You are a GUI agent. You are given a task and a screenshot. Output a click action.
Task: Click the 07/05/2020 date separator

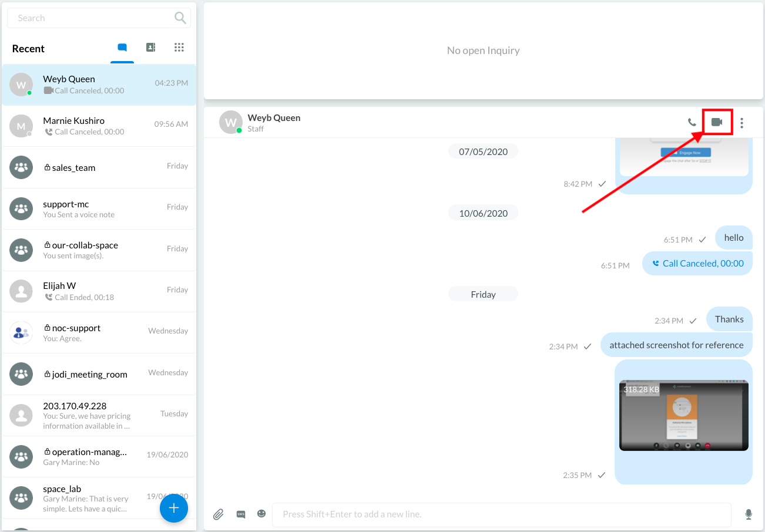(x=483, y=151)
